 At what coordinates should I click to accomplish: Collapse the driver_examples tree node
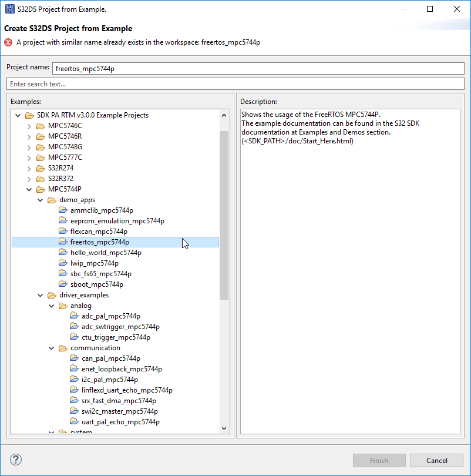click(41, 295)
